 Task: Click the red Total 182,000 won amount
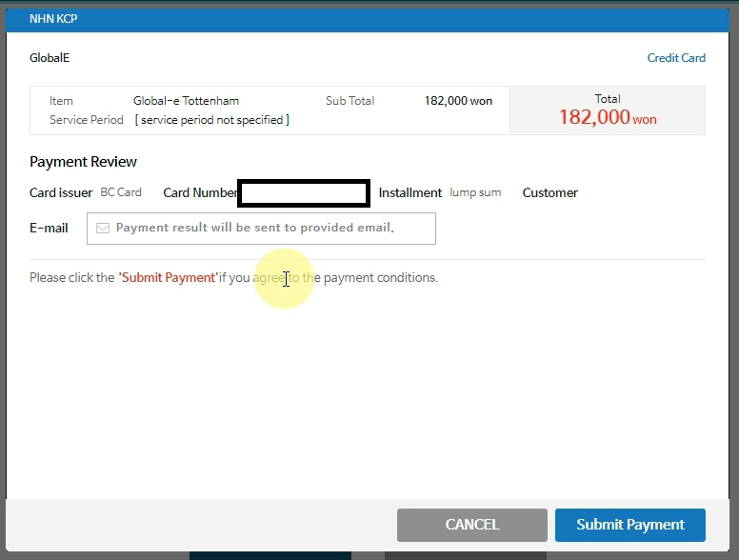click(608, 117)
